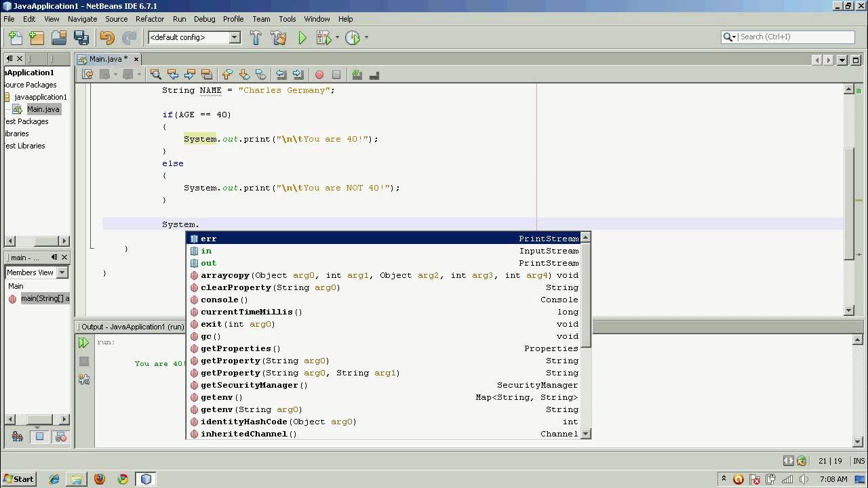Image resolution: width=868 pixels, height=488 pixels.
Task: Click the Save All disks icon
Action: coord(81,38)
